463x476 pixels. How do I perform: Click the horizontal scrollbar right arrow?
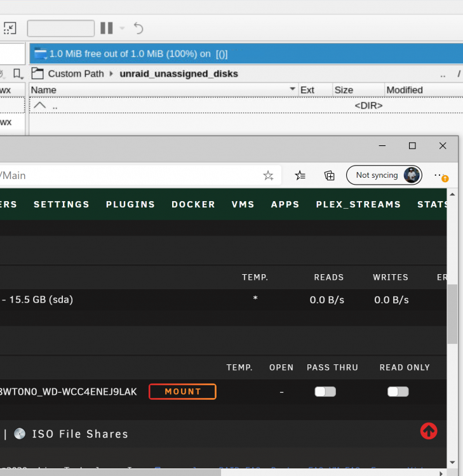pos(441,473)
